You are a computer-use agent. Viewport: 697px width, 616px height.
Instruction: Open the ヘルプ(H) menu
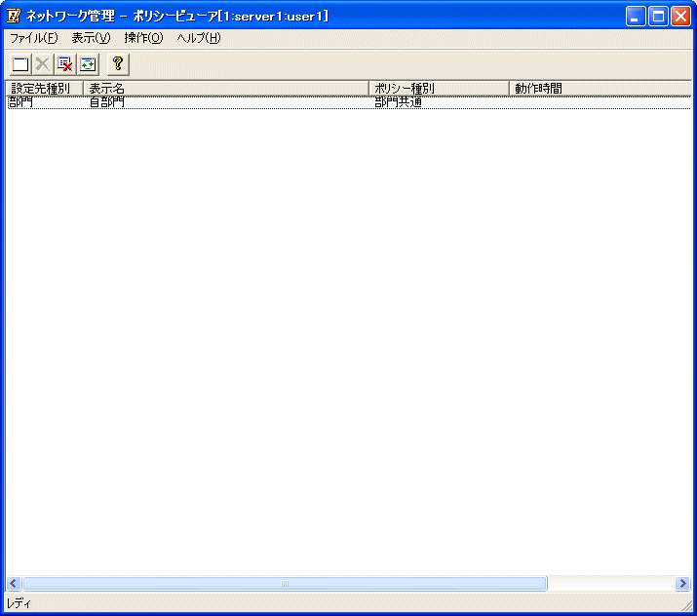tap(199, 38)
